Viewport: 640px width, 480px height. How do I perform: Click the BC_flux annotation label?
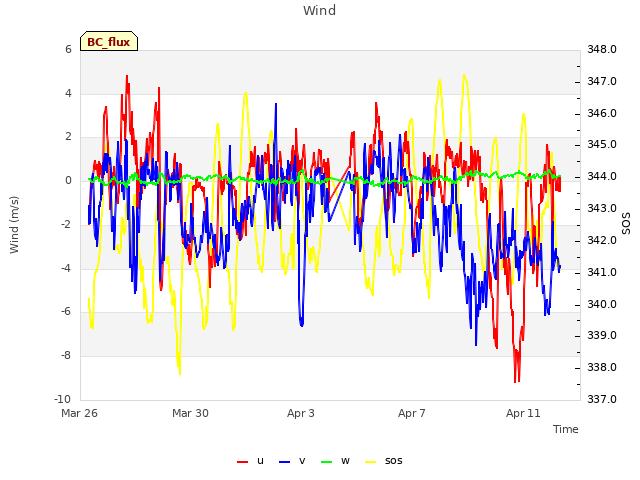(x=109, y=42)
